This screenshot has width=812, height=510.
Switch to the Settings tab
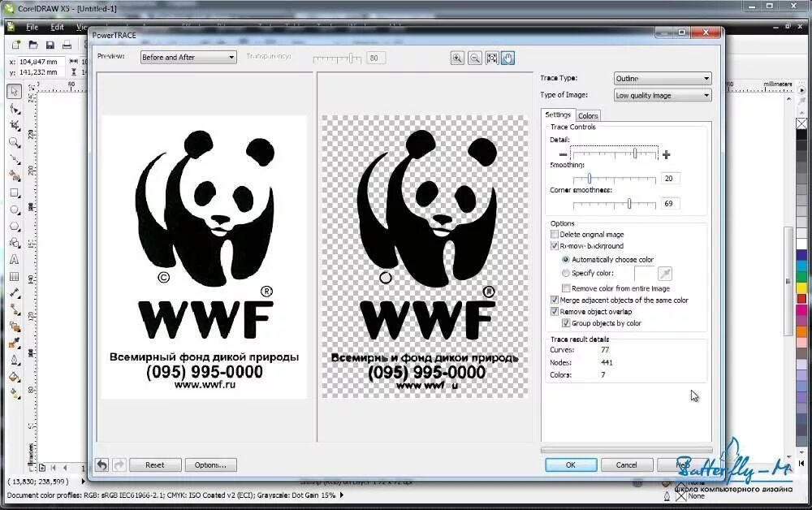(x=558, y=115)
